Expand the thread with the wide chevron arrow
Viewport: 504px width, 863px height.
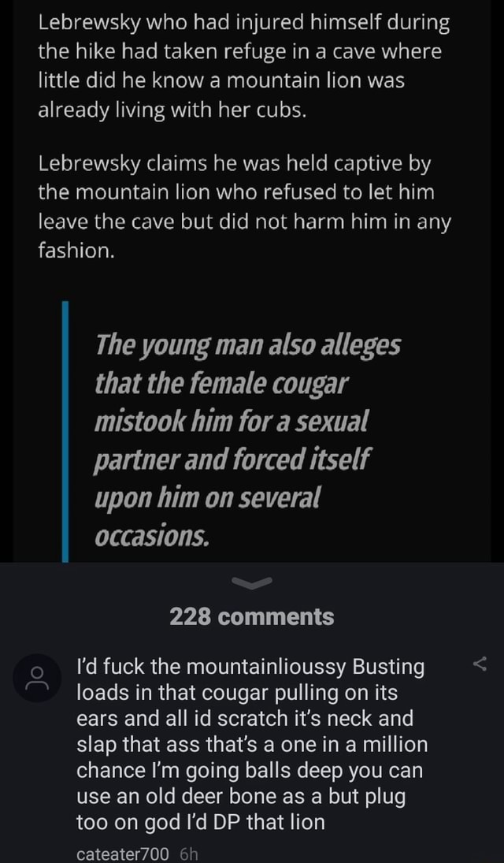point(251,581)
